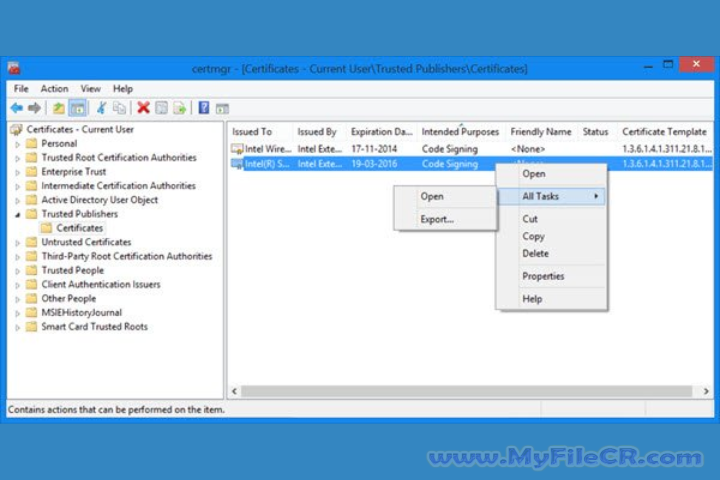This screenshot has width=720, height=480.
Task: Sort by the Issued By column header
Action: tap(320, 132)
